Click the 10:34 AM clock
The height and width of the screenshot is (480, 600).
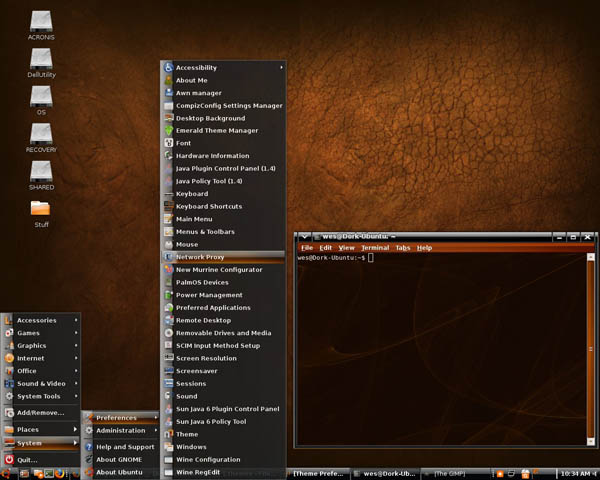point(575,474)
